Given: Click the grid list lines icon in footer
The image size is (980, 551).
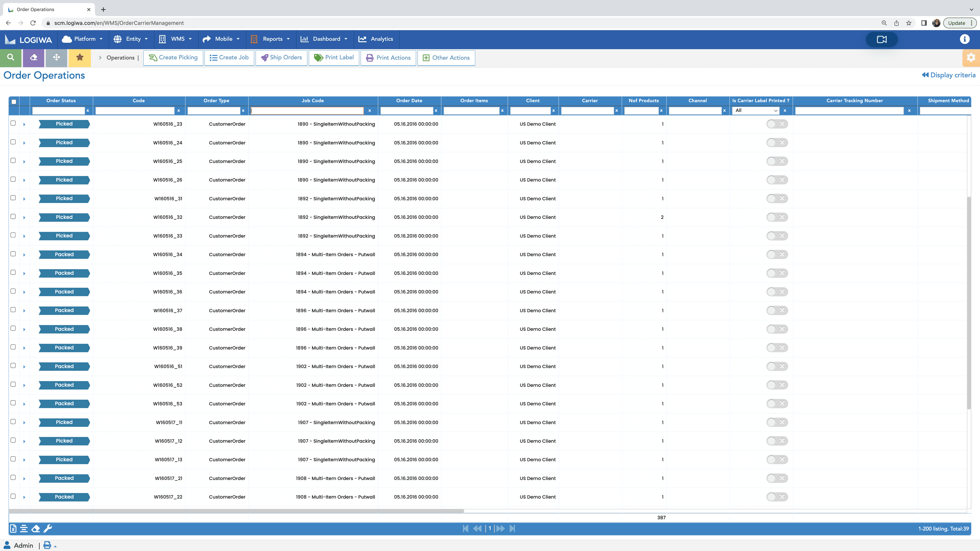Looking at the screenshot, I should (24, 529).
